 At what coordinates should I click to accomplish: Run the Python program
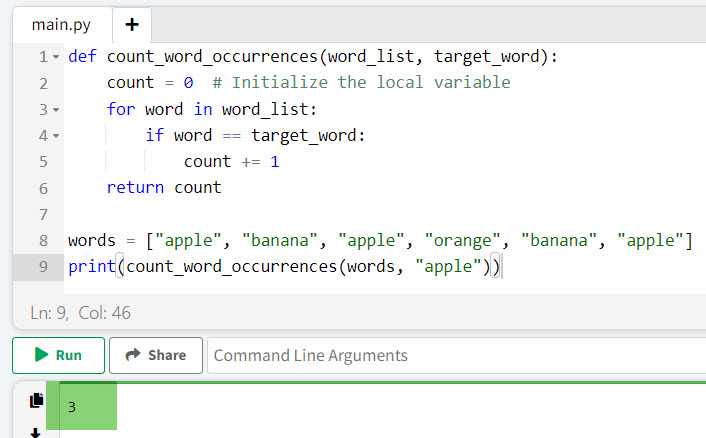[x=59, y=355]
